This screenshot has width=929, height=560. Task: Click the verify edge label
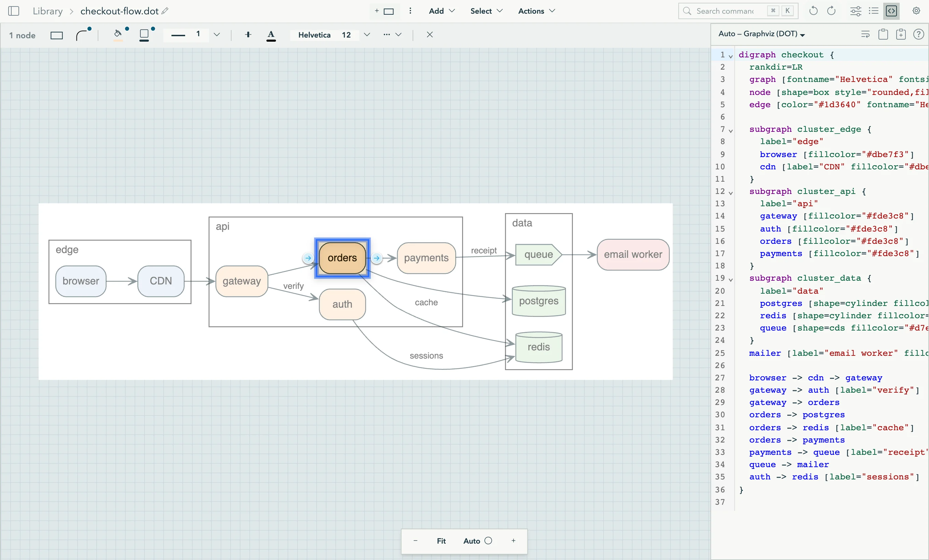point(293,286)
